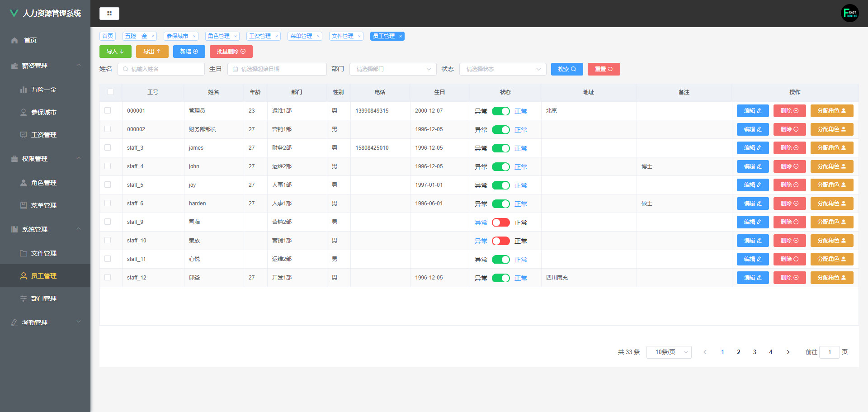The height and width of the screenshot is (412, 868).
Task: Click the green 导入 import button
Action: coord(115,52)
